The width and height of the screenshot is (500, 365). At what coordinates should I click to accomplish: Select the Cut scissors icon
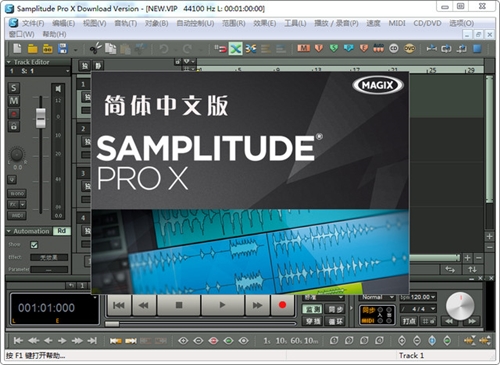pyautogui.click(x=96, y=49)
